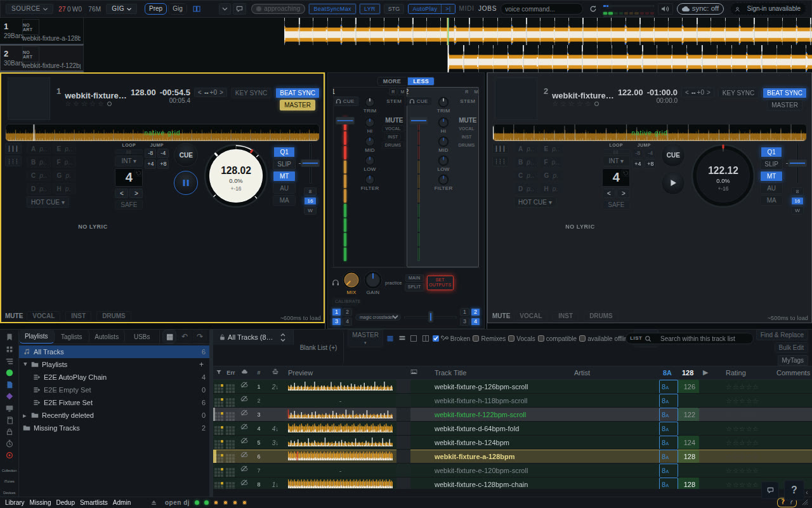
Task: Start deck 2 with the play button
Action: 673,183
